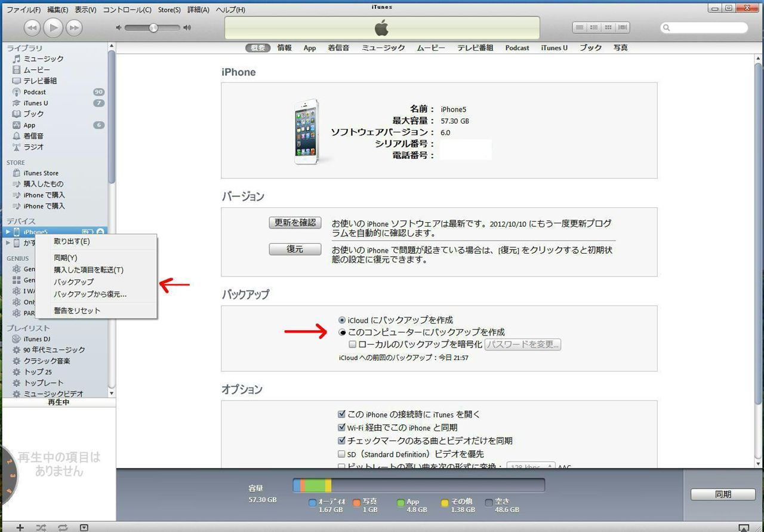Choose 購入した項目を転送(T) from context menu
This screenshot has width=764, height=532.
[96, 270]
